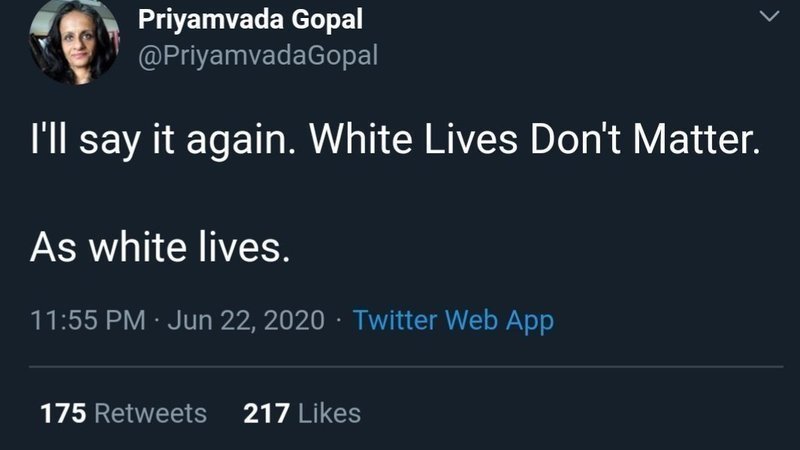View the 175 Retweets list

123,412
